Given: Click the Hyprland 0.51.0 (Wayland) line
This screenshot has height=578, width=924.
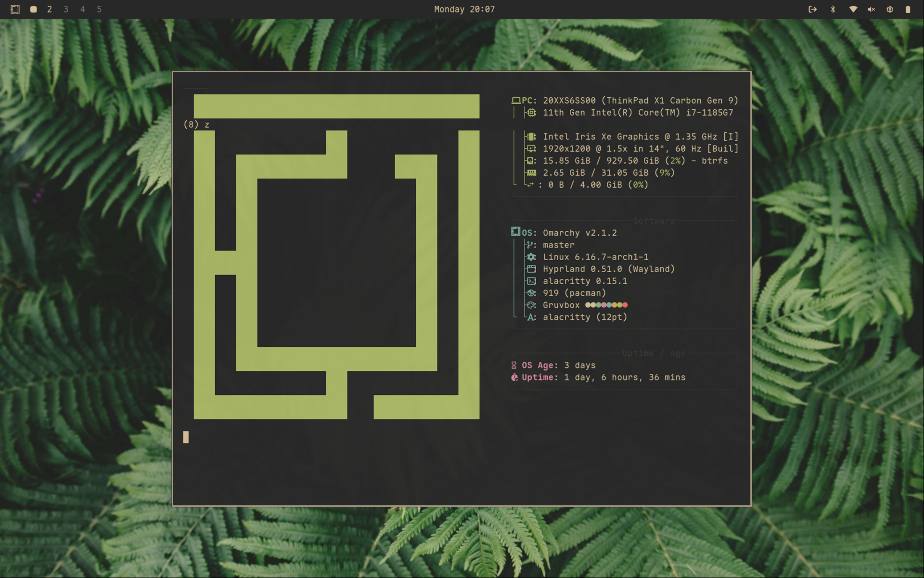Looking at the screenshot, I should (608, 269).
